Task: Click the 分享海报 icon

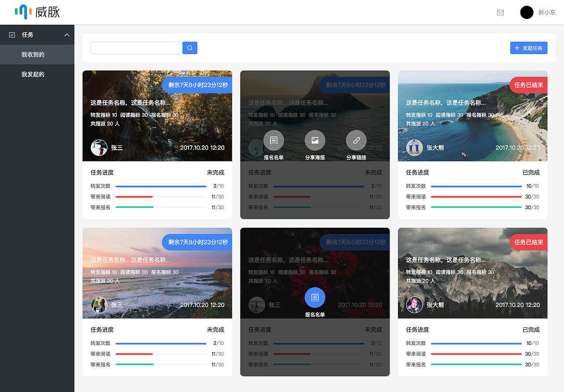Action: click(x=315, y=141)
